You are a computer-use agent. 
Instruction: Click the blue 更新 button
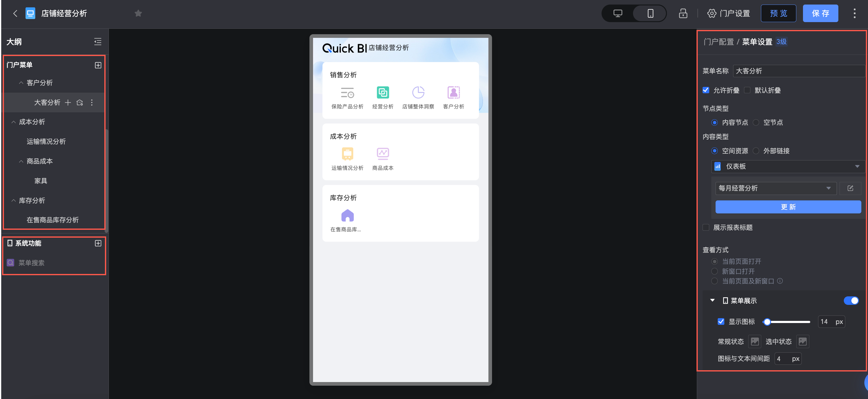[x=788, y=207]
